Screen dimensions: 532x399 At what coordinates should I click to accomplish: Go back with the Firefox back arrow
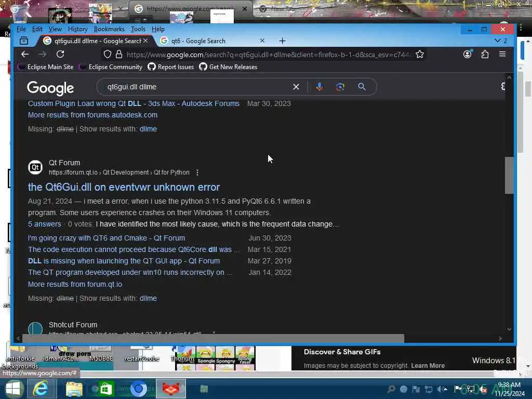click(x=25, y=54)
